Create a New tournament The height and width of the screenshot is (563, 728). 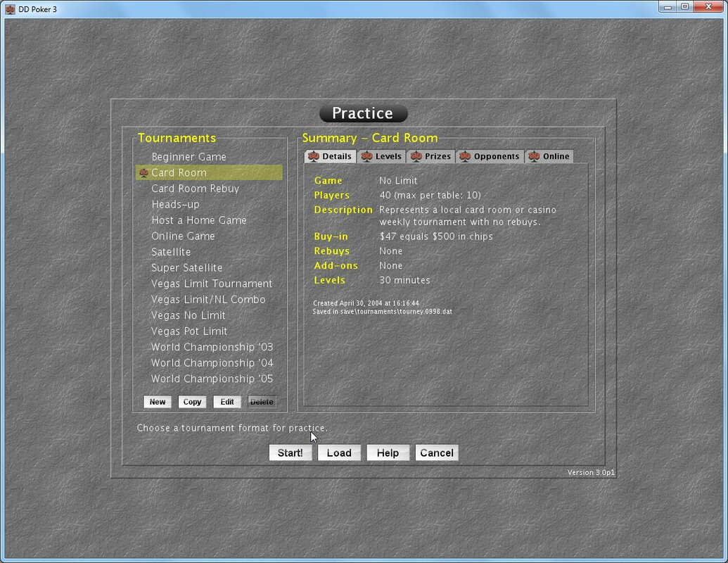tap(158, 402)
